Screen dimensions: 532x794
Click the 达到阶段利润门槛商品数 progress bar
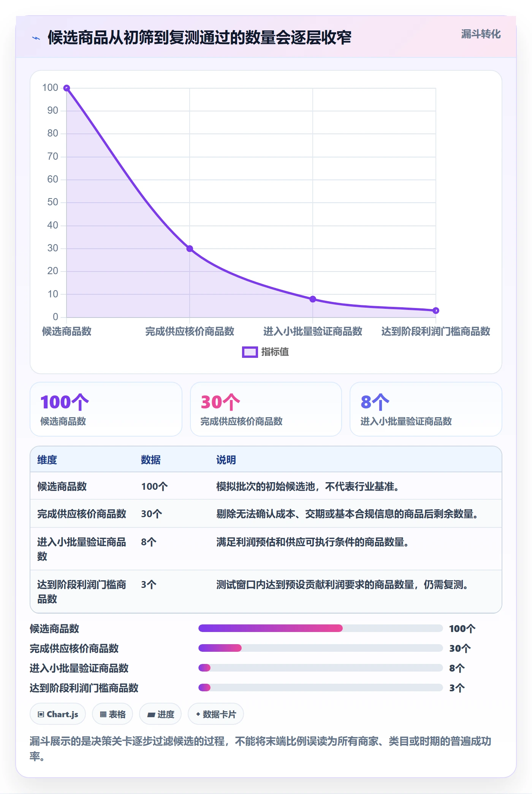tap(320, 688)
